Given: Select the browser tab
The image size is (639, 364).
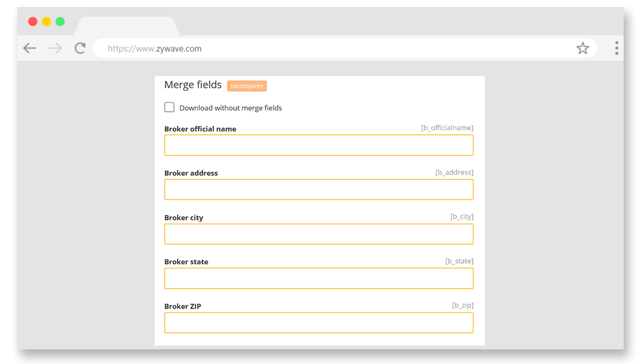Looking at the screenshot, I should [x=127, y=26].
